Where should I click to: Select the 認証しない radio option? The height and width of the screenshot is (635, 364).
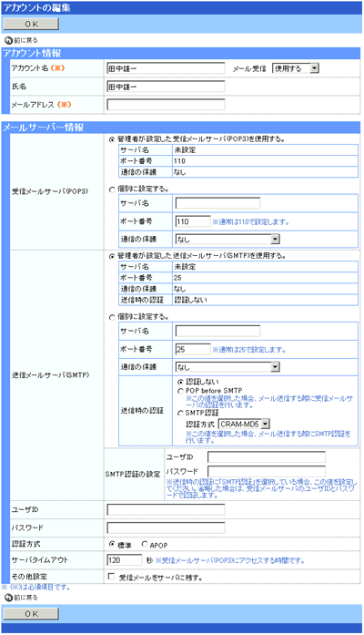(x=180, y=382)
